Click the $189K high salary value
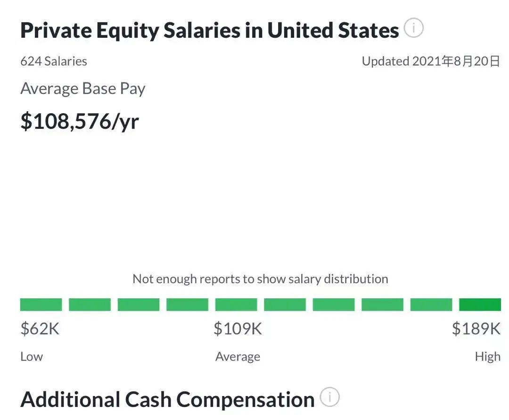This screenshot has width=509, height=420. pyautogui.click(x=476, y=329)
